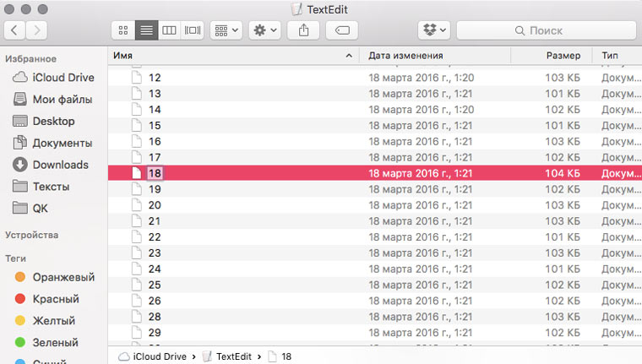Click the document icon of file 18

[137, 173]
